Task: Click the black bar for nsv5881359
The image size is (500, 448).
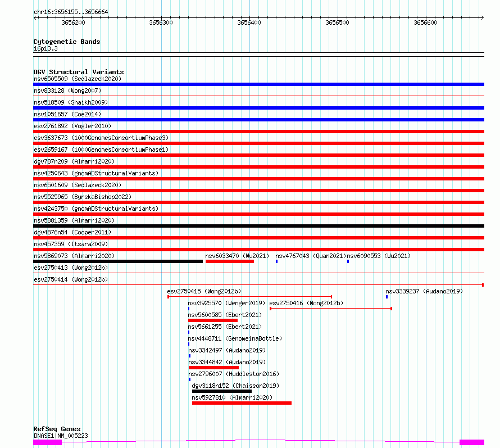Action: (x=258, y=226)
